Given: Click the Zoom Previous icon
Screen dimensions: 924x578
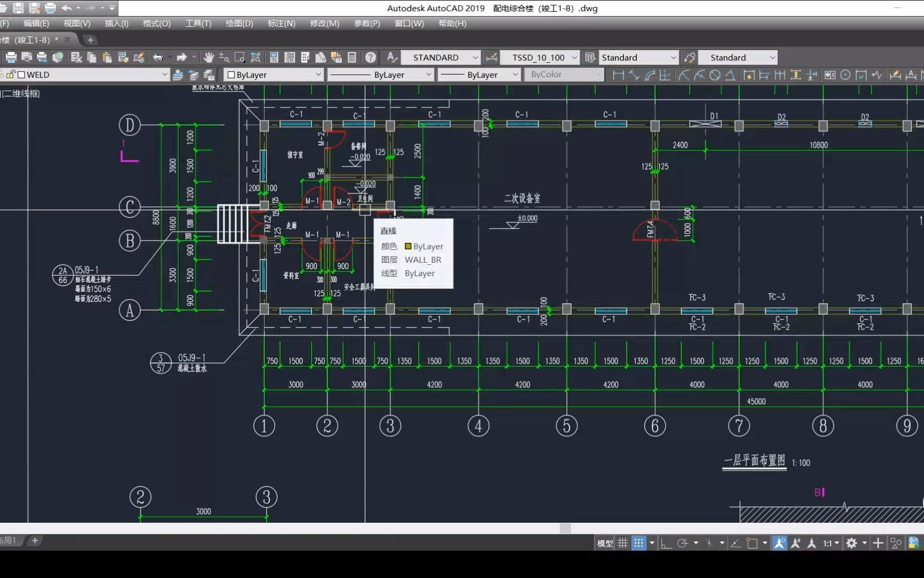Looking at the screenshot, I should click(256, 57).
